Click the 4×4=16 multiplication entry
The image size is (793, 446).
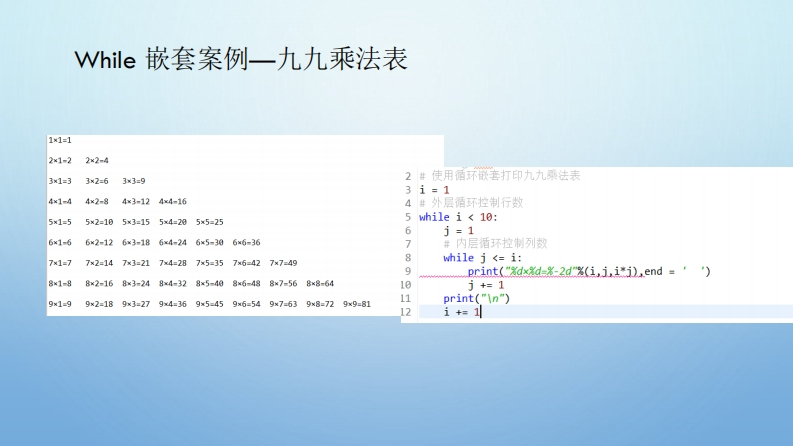pos(173,201)
